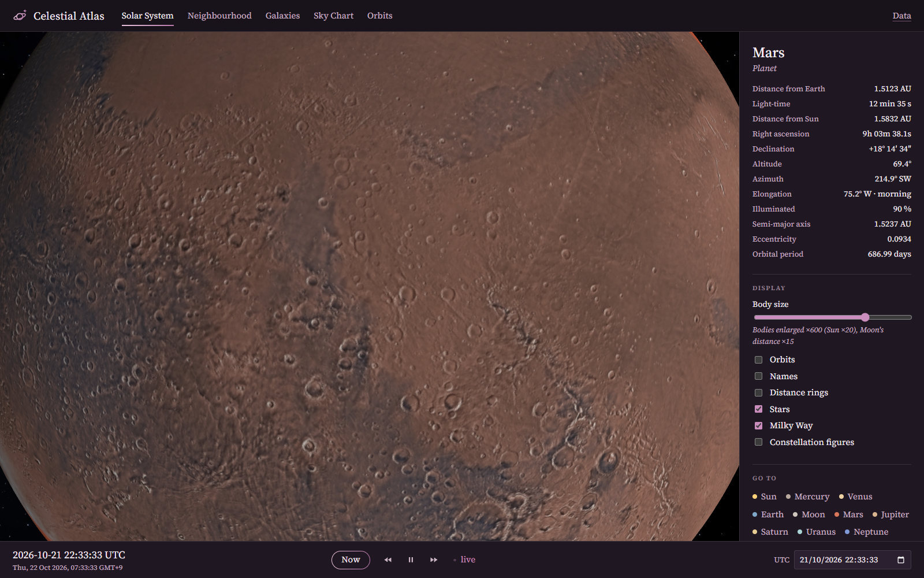Go to Mercury

tap(807, 497)
